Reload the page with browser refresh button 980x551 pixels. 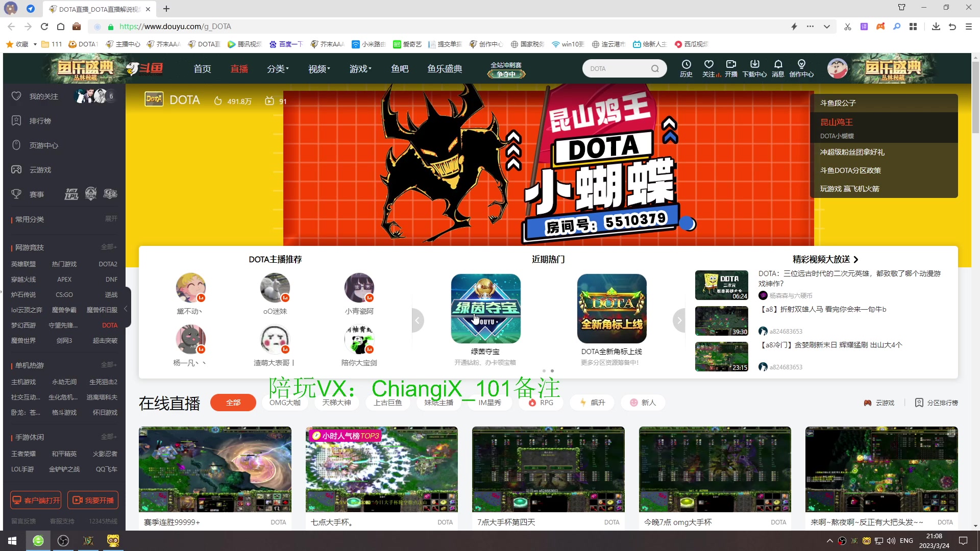coord(44,27)
